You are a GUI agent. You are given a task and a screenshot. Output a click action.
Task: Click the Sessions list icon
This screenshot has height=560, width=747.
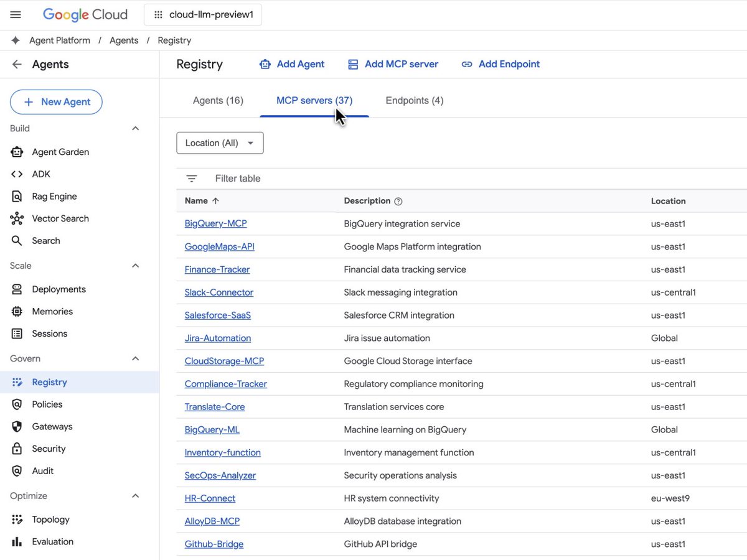(x=17, y=334)
